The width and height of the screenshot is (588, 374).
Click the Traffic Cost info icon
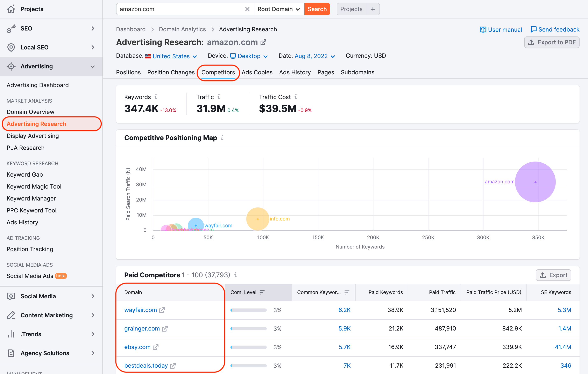click(296, 97)
